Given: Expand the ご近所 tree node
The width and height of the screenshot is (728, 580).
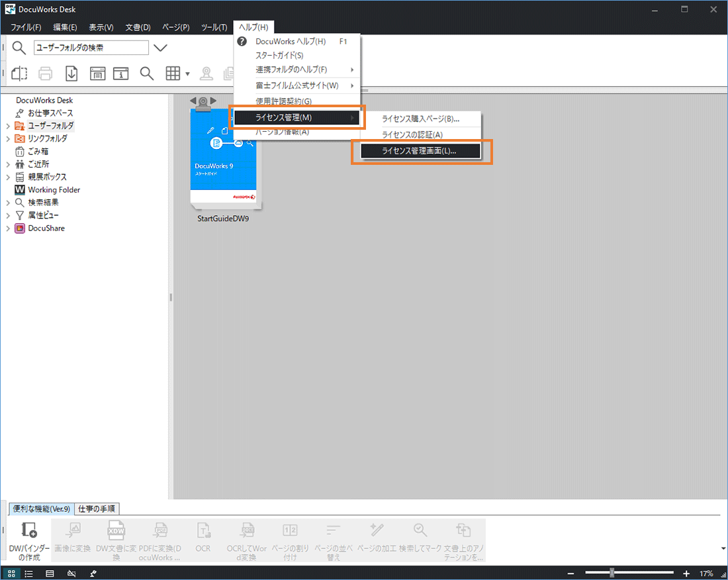Looking at the screenshot, I should coord(8,164).
